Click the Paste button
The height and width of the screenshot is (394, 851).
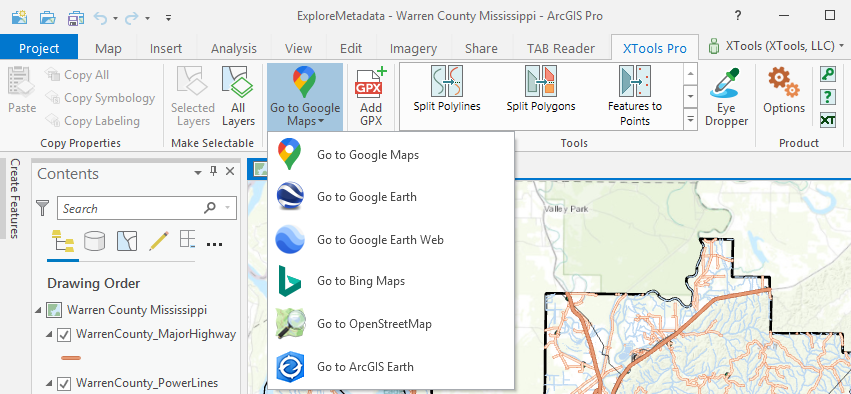(22, 90)
